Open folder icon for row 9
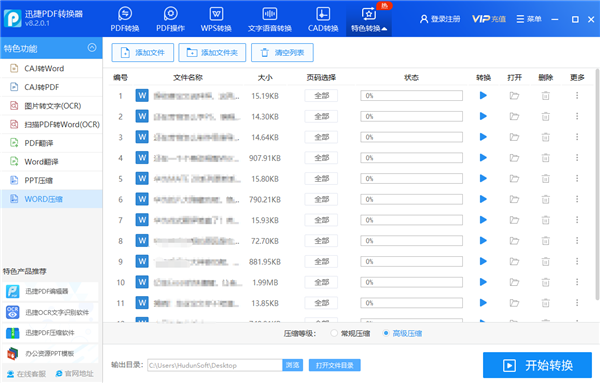Image resolution: width=600 pixels, height=383 pixels. click(514, 261)
